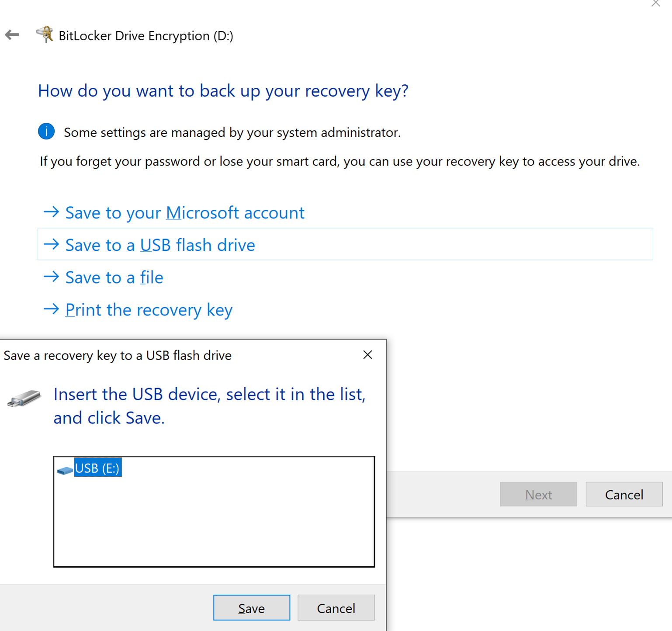Click small drive icon next to USB (E:)

click(65, 470)
